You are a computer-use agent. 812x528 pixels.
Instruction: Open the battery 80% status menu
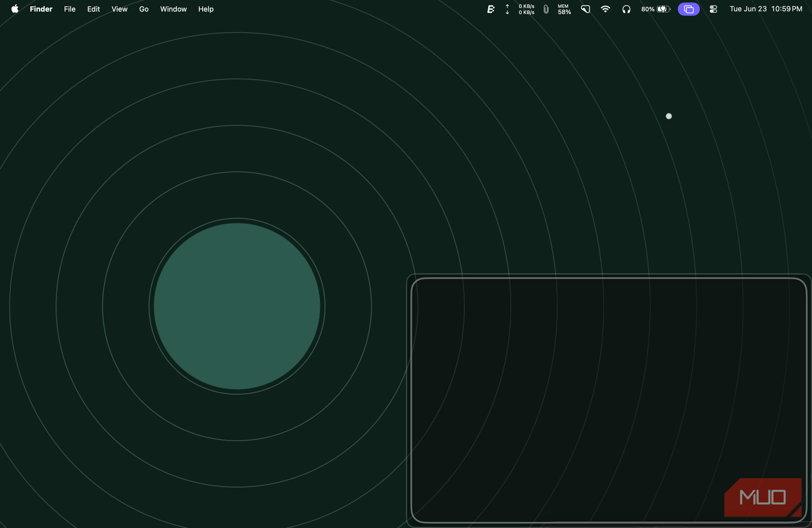656,9
